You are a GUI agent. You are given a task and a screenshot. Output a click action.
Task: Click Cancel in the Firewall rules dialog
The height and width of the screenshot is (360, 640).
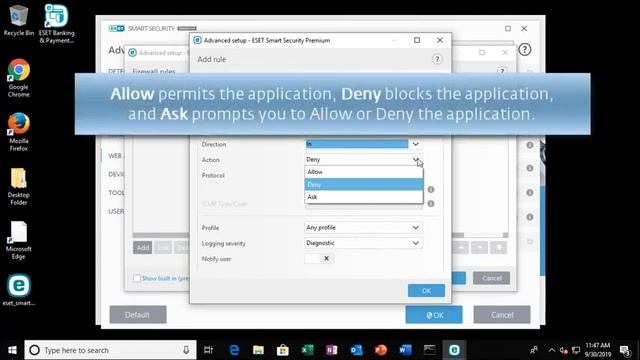[491, 278]
